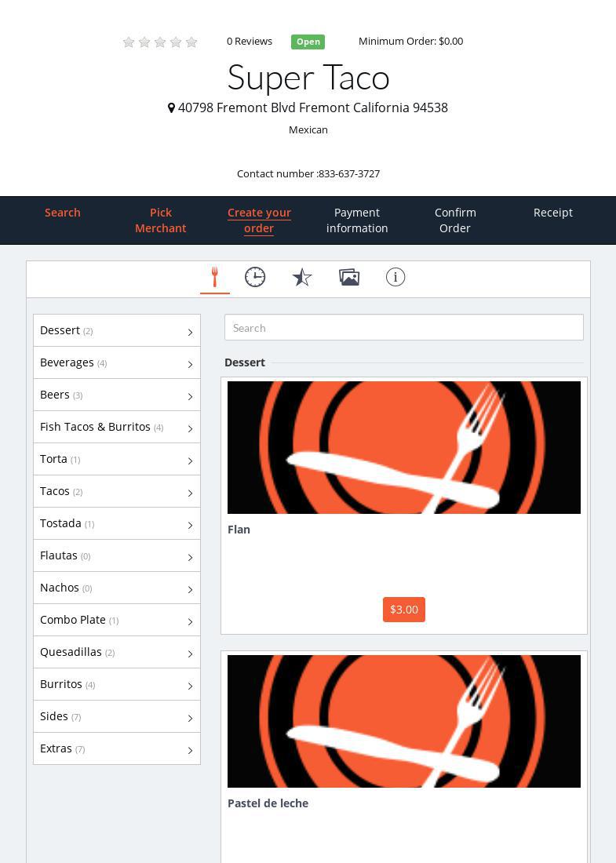
Task: Expand the Fish Tacos & Burritos category
Action: (116, 427)
